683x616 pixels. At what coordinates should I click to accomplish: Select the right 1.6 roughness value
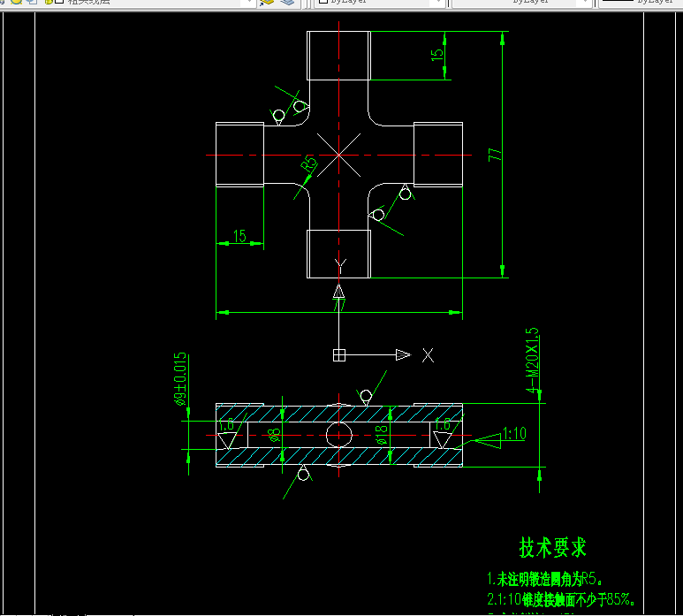[x=443, y=424]
